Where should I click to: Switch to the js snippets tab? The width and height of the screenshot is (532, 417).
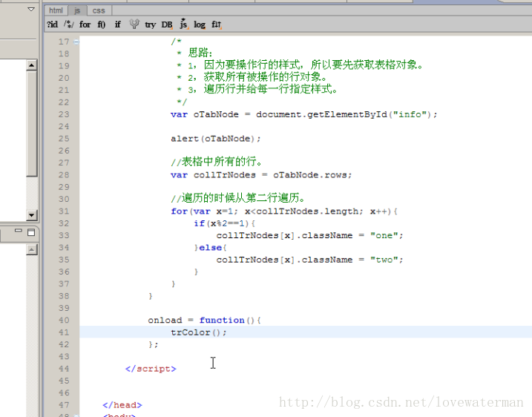point(77,10)
